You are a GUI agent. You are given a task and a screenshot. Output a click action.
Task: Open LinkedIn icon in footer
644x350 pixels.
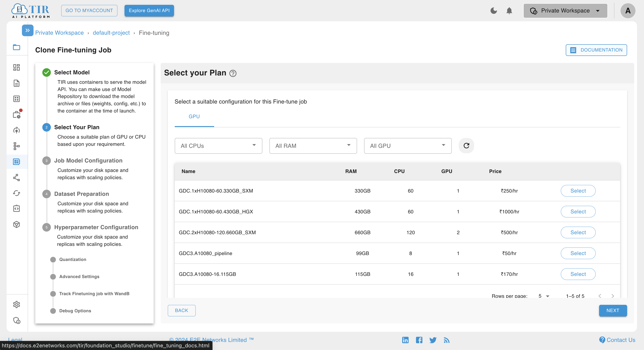[x=405, y=340]
